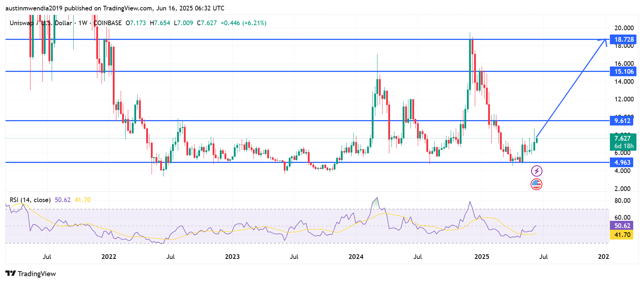Click the 60.00 RSI axis label
Screen dimensions: 644x283
[622, 217]
